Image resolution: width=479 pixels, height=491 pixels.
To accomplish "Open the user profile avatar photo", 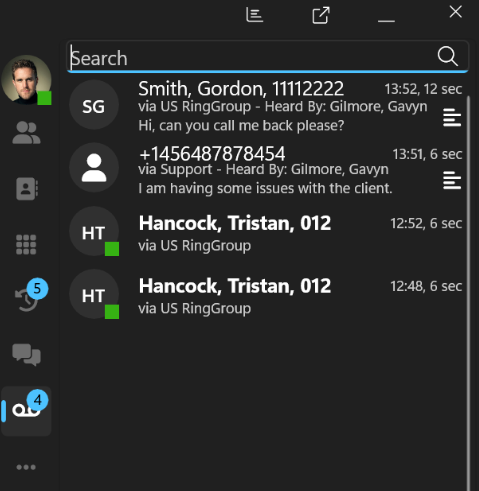I will pyautogui.click(x=26, y=80).
